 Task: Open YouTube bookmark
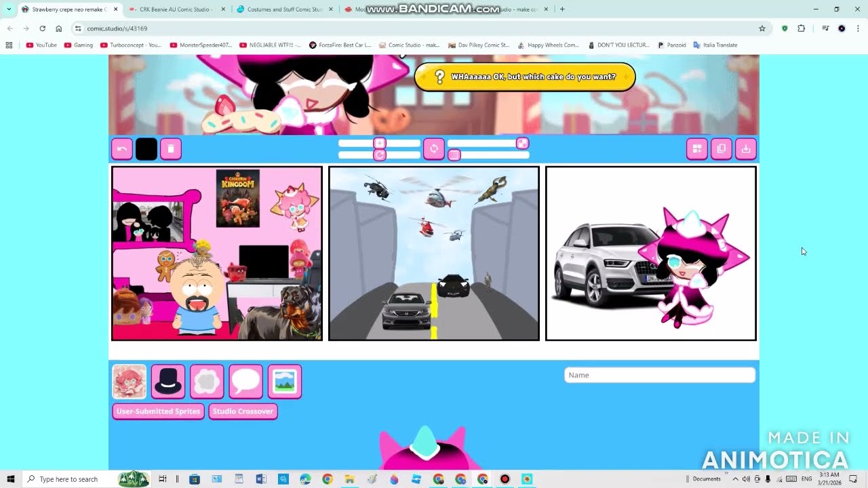tap(42, 45)
